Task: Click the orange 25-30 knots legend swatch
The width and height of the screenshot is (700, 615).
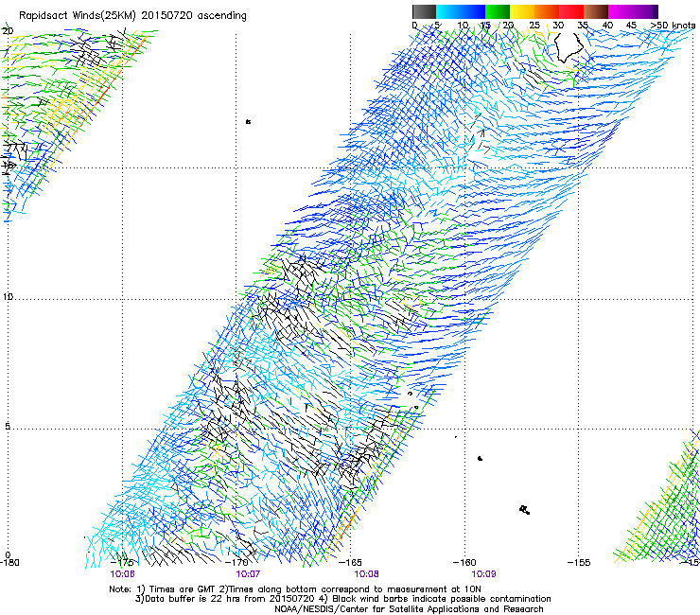Action: pyautogui.click(x=547, y=11)
